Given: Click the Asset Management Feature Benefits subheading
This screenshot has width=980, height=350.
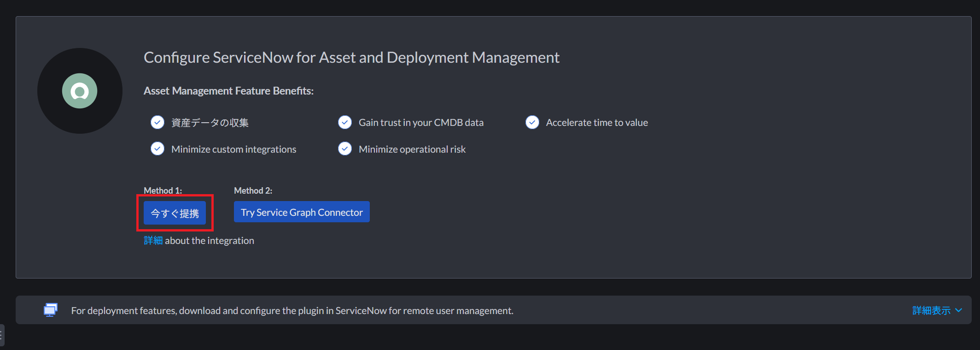Looking at the screenshot, I should point(228,91).
